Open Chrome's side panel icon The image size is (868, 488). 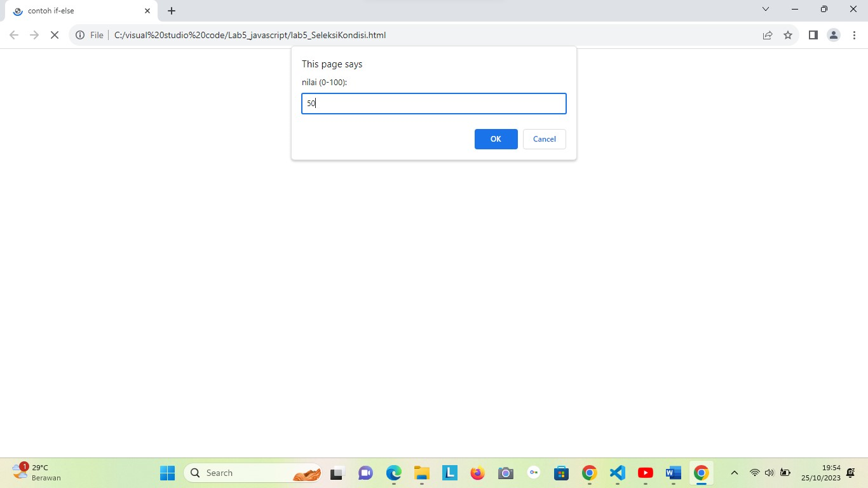[813, 35]
